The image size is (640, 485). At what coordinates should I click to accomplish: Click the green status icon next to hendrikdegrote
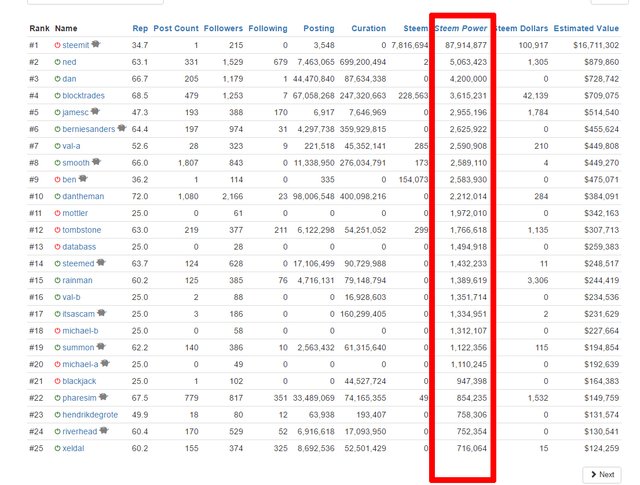coord(58,415)
